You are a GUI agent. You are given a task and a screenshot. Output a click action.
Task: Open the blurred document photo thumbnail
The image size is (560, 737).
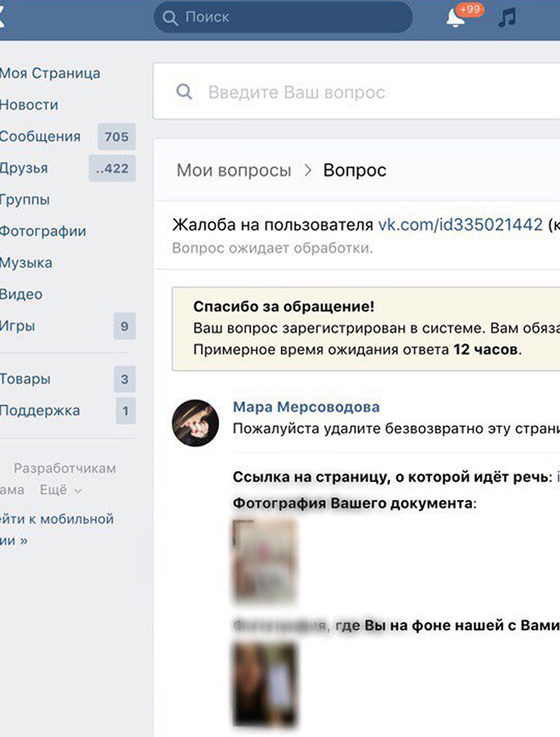pos(265,561)
